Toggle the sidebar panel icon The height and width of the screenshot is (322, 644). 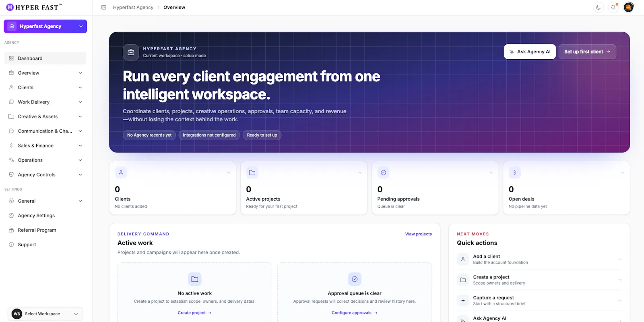[103, 7]
